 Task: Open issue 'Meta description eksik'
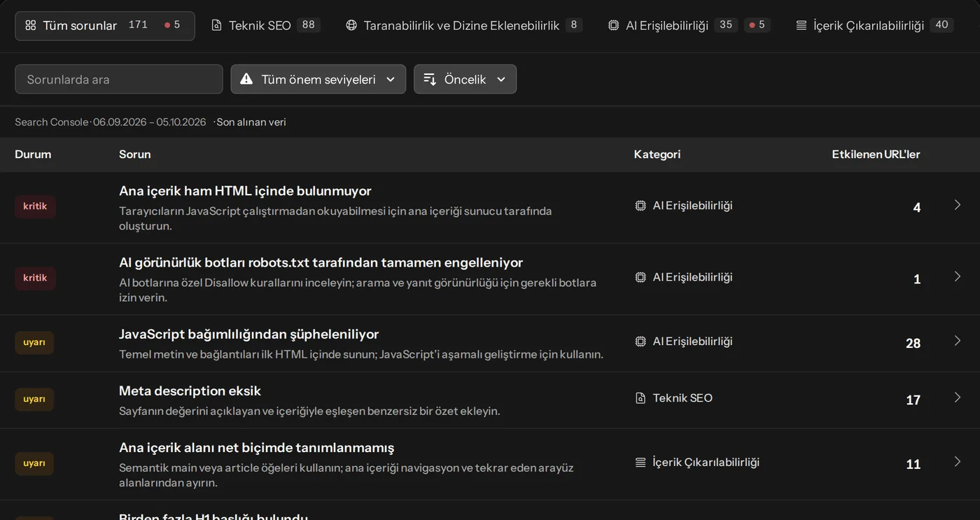tap(190, 391)
